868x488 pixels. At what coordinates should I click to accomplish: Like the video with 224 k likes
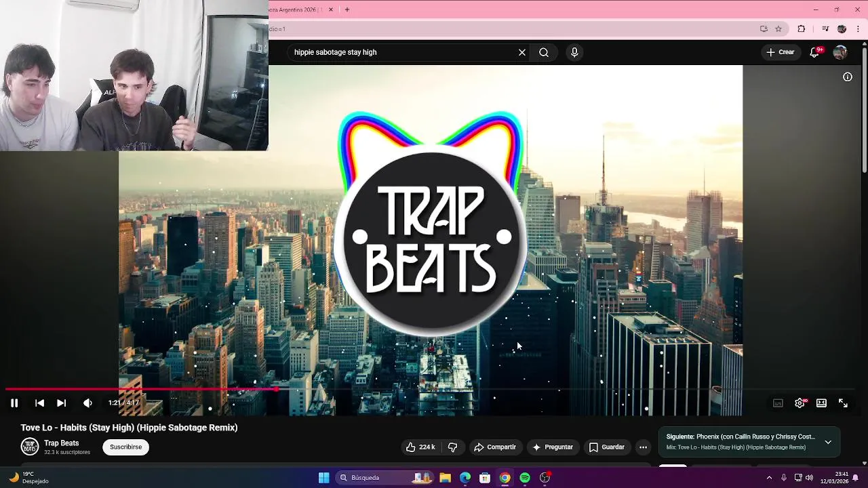tap(420, 447)
